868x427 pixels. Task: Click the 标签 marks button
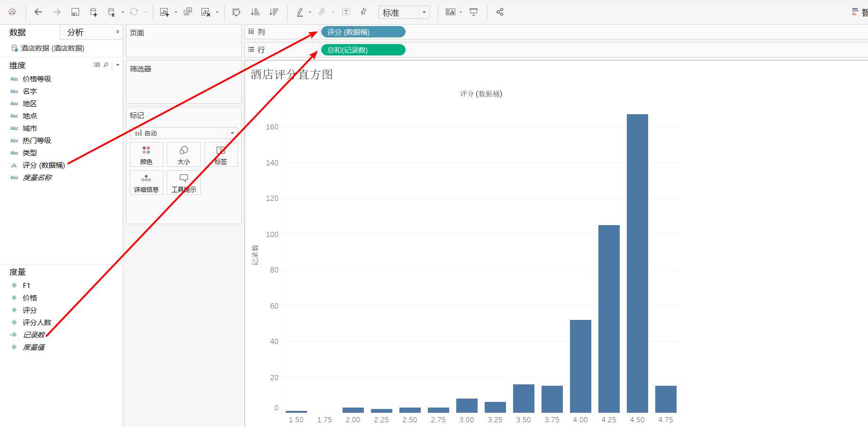click(221, 154)
